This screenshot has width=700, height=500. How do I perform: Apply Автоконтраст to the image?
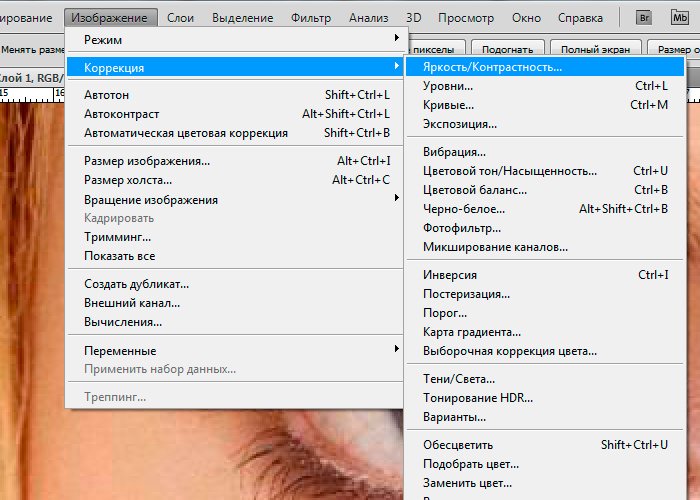[x=121, y=114]
